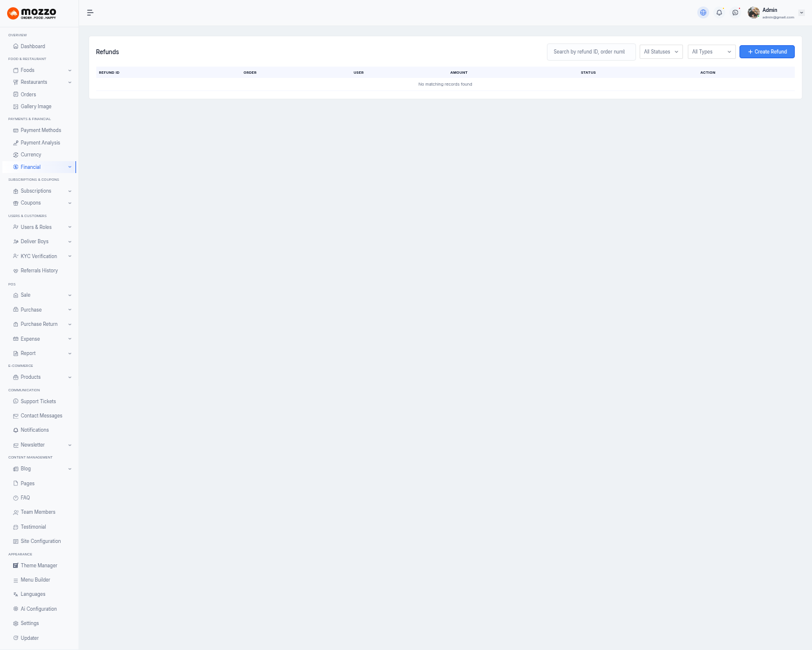The image size is (812, 650).
Task: Open the chat messages icon in header
Action: click(735, 12)
